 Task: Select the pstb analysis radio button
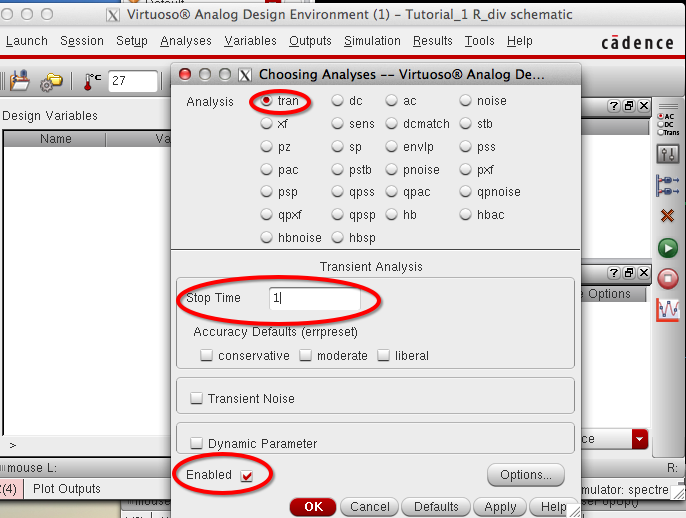pos(337,169)
